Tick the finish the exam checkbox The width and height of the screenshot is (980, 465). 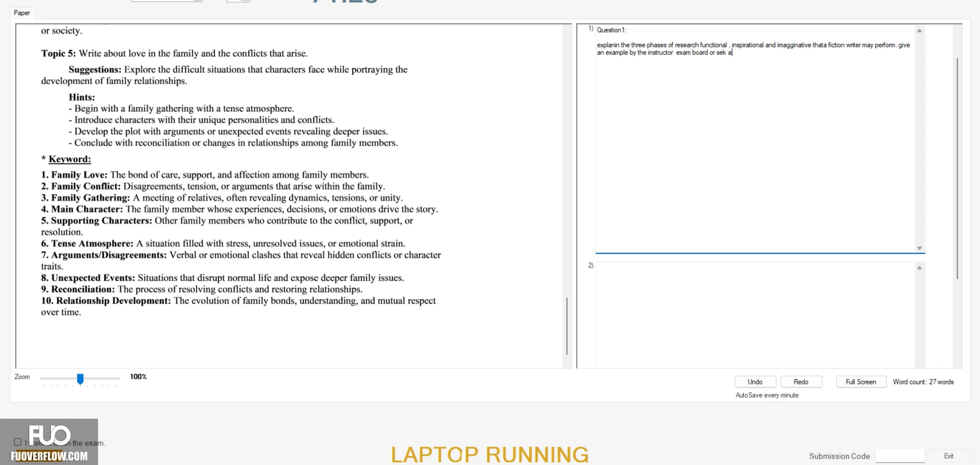18,442
